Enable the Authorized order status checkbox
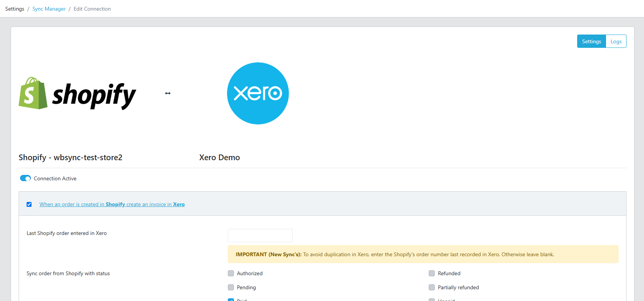Viewport: 644px width, 301px height. tap(231, 273)
